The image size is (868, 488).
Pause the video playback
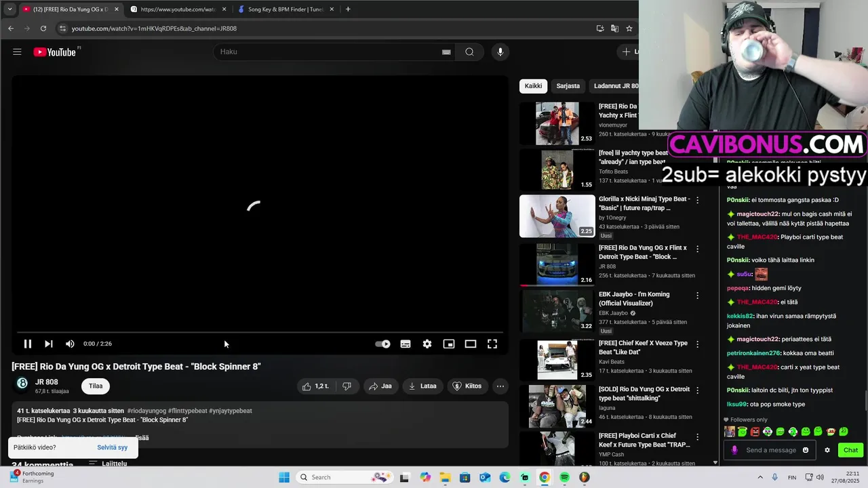28,344
